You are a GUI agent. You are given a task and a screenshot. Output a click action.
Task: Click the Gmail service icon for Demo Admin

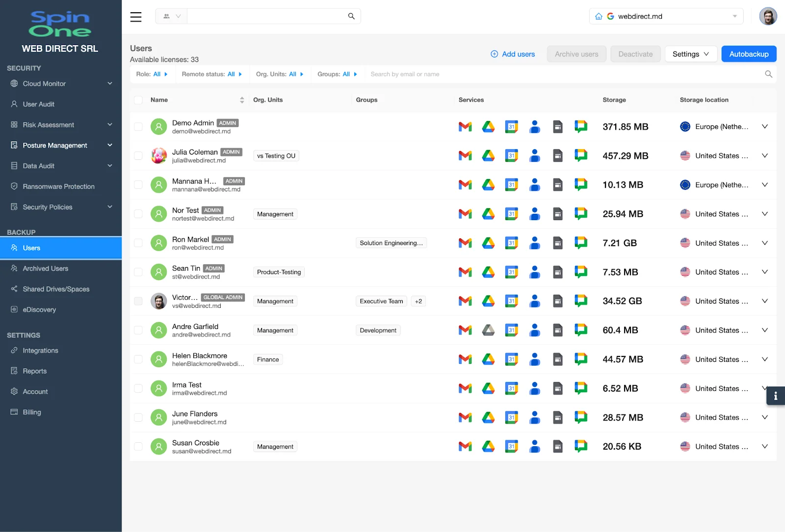point(465,127)
